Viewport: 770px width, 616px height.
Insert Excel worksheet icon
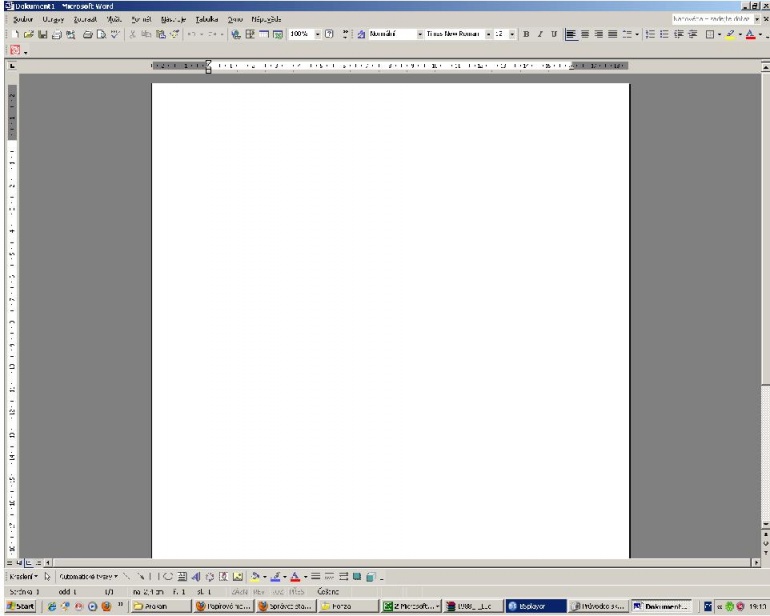click(x=278, y=34)
